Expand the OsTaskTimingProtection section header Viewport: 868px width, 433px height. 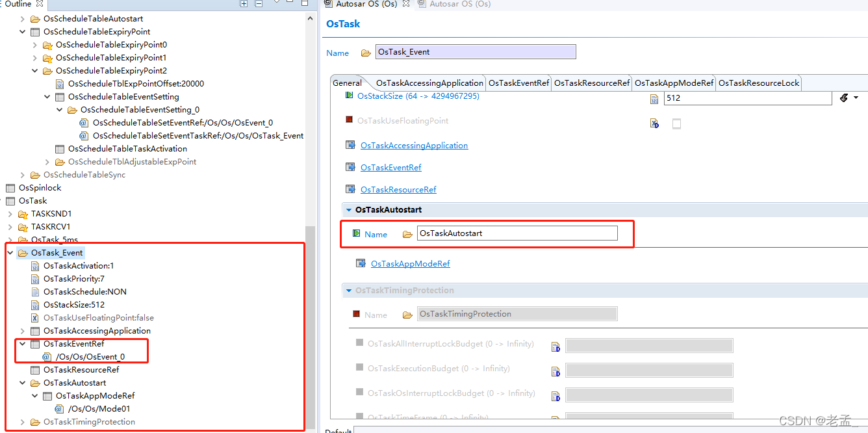[x=349, y=291]
